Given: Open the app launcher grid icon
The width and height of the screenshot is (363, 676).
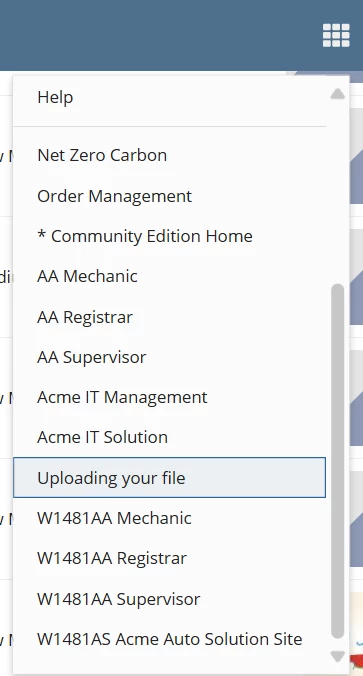Looking at the screenshot, I should (336, 35).
